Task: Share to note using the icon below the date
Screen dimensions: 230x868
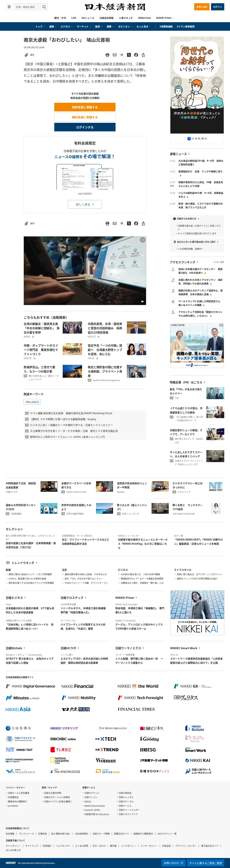Action: [122, 55]
